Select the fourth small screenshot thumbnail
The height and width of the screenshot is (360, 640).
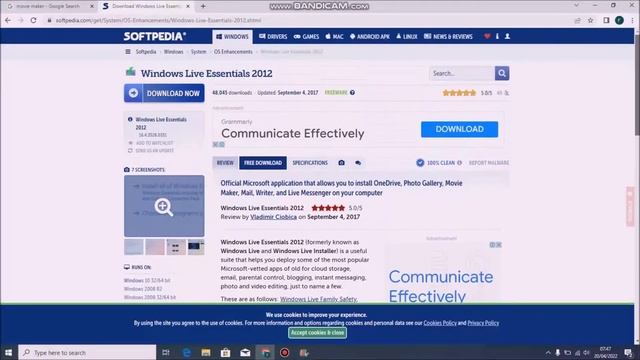click(196, 247)
